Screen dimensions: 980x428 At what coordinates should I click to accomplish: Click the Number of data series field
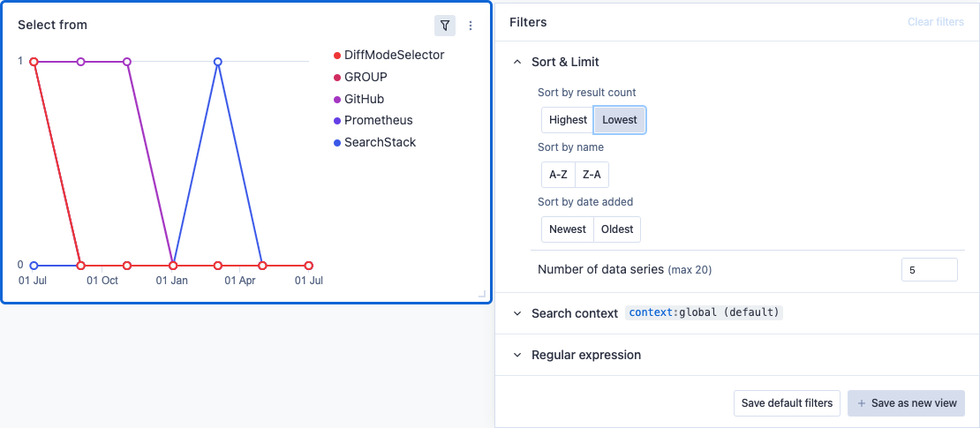point(930,270)
